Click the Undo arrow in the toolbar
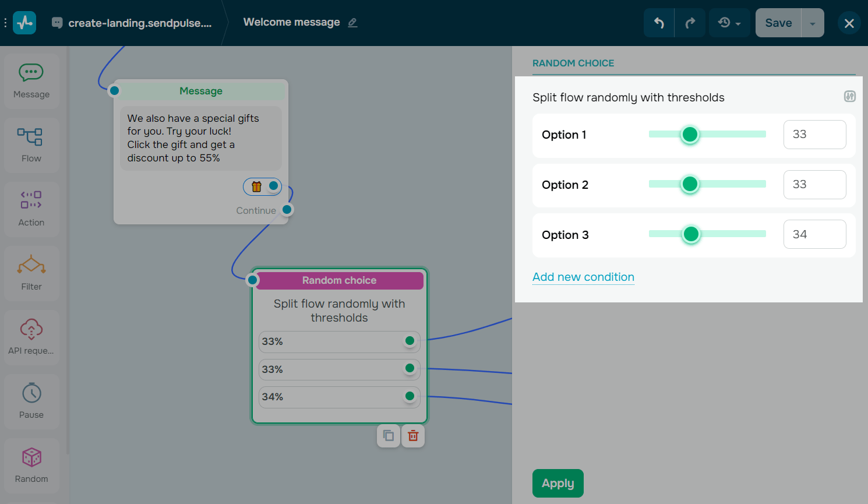The height and width of the screenshot is (504, 868). point(659,22)
